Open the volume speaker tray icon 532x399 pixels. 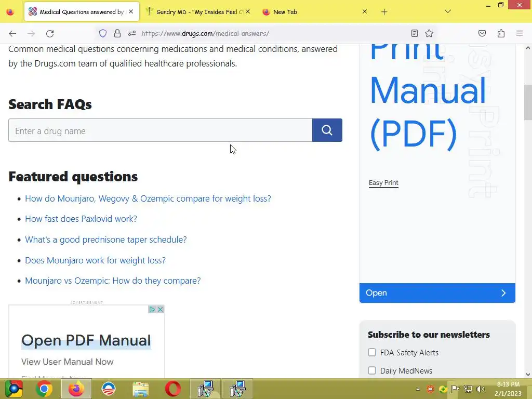point(481,389)
